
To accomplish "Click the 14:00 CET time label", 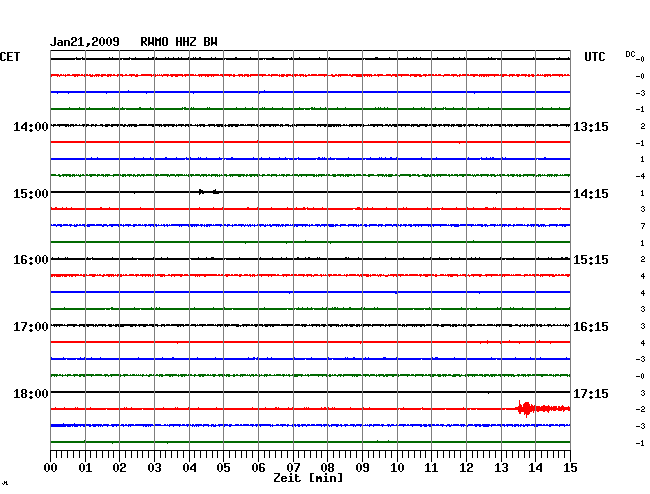I will [31, 127].
